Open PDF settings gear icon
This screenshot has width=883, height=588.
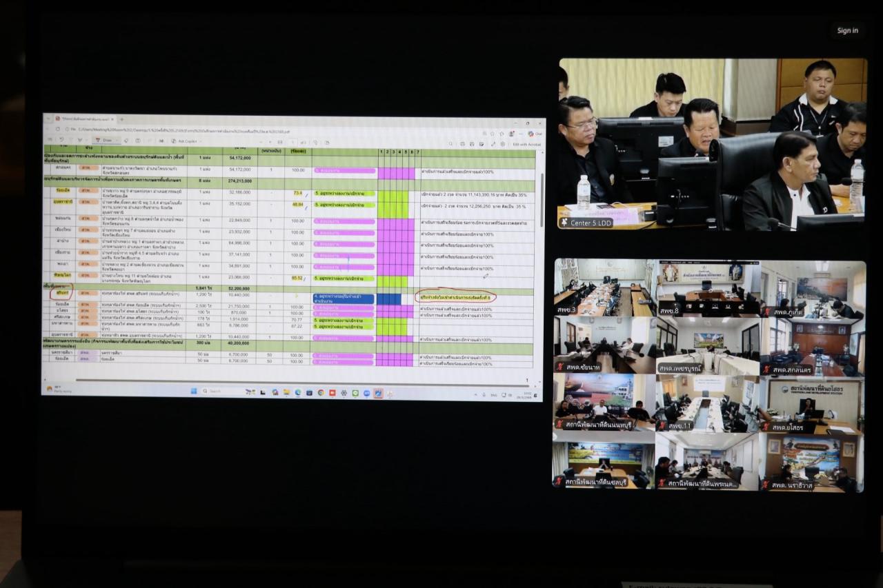[503, 143]
